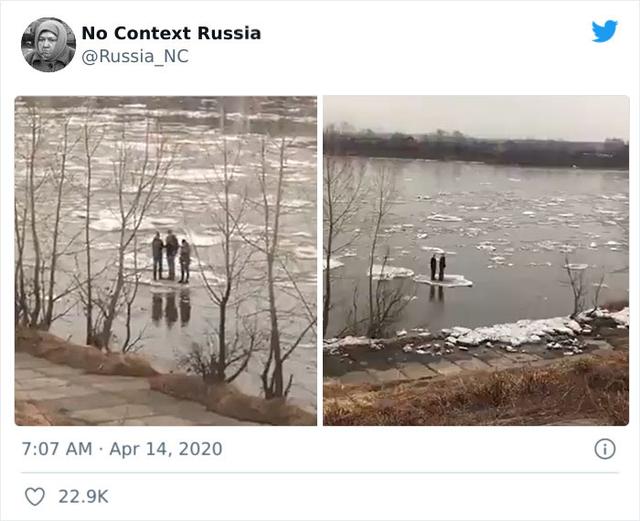The image size is (640, 521).
Task: Click the reflection of people in left photo
Action: click(x=171, y=308)
